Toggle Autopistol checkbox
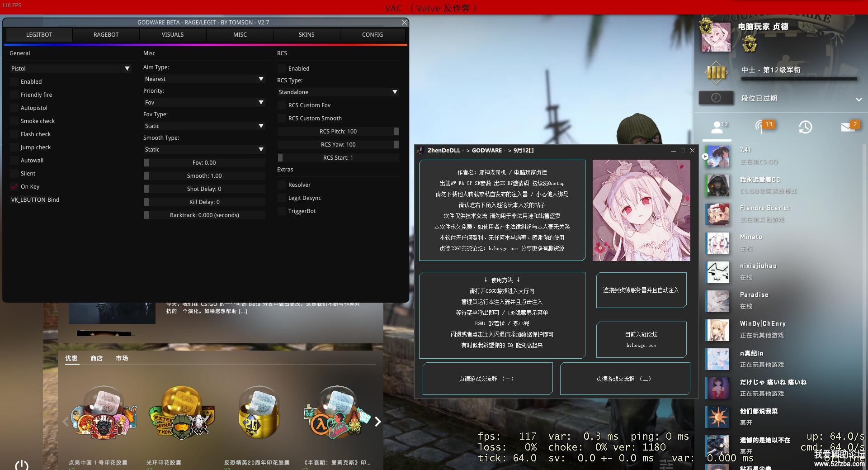Image resolution: width=868 pixels, height=470 pixels. click(x=14, y=108)
